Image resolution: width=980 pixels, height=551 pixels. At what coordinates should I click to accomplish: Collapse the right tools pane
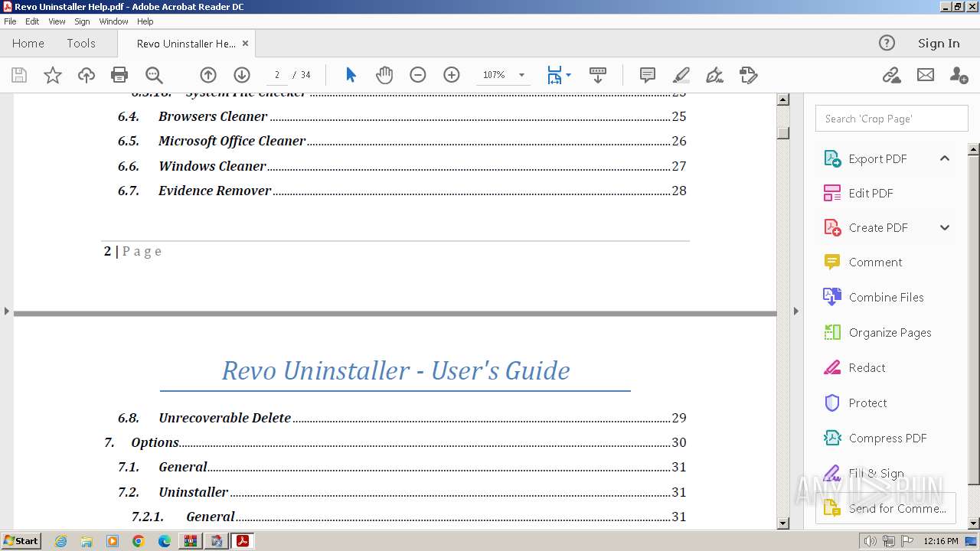click(x=795, y=311)
